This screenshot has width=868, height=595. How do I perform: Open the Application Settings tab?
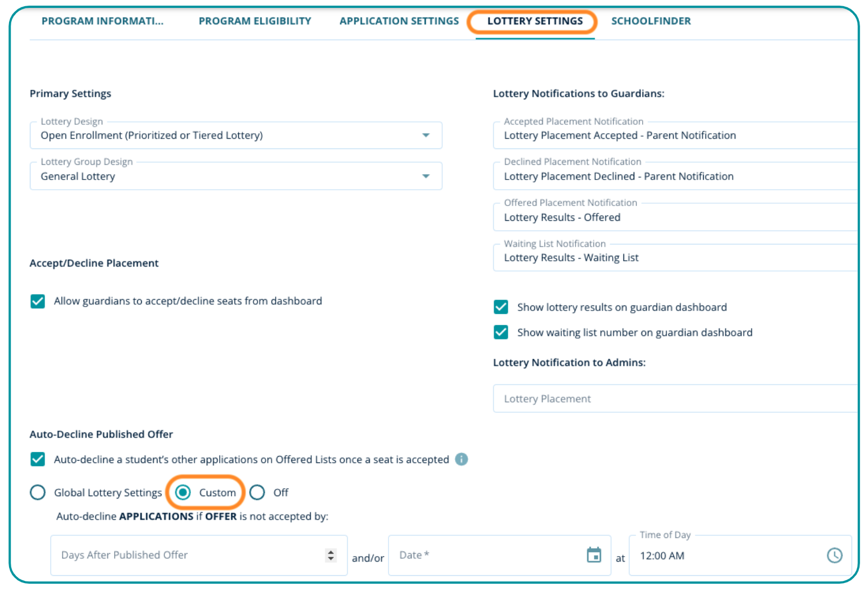pos(399,21)
